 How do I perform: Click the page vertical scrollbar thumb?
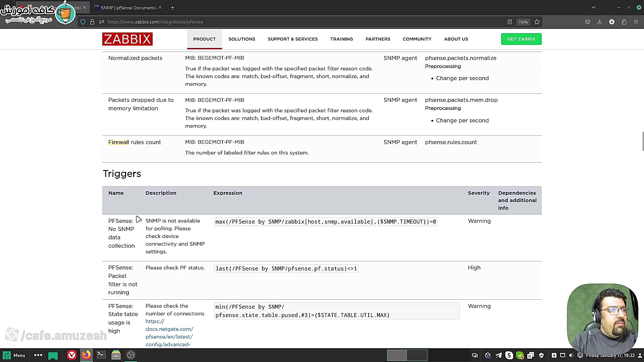pyautogui.click(x=643, y=141)
